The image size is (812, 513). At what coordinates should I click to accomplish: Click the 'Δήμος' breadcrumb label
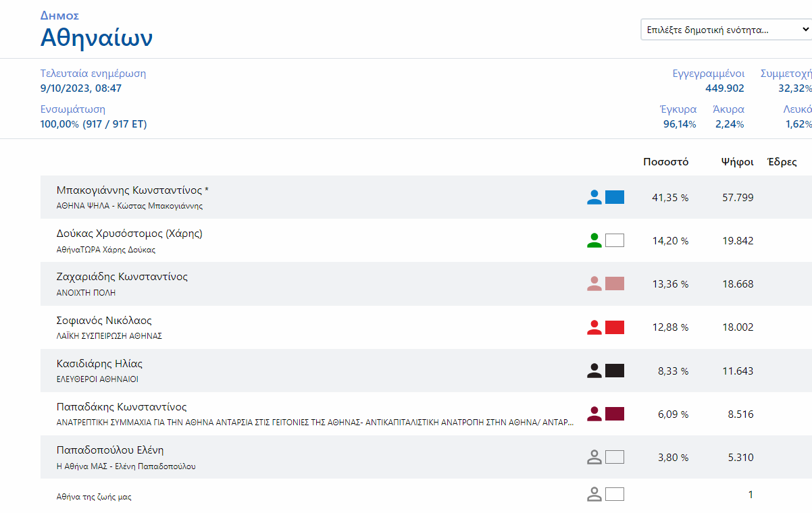coord(59,15)
